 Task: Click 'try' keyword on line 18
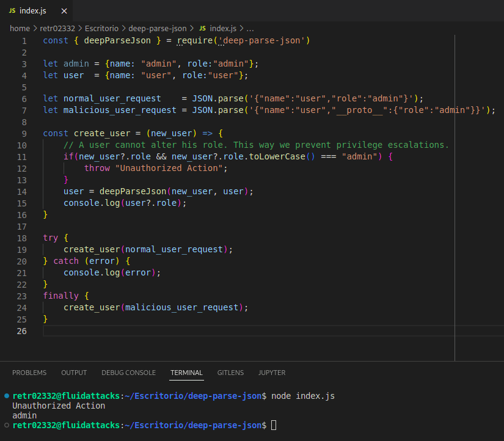pos(51,238)
